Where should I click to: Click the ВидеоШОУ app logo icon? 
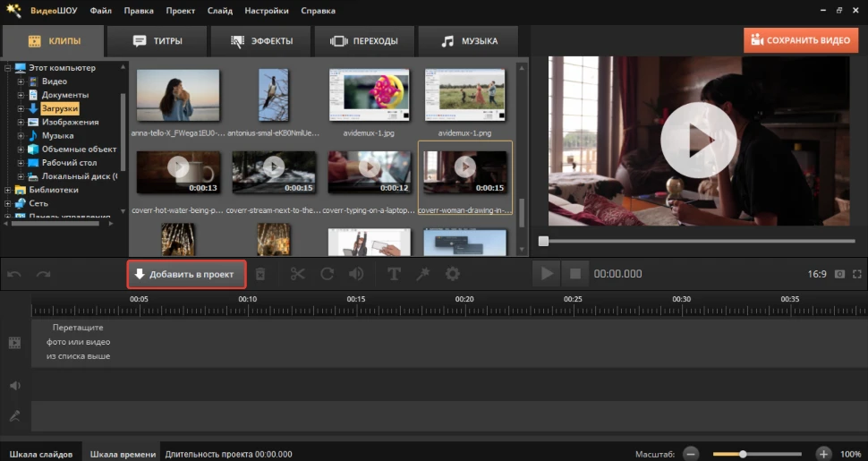(x=13, y=11)
